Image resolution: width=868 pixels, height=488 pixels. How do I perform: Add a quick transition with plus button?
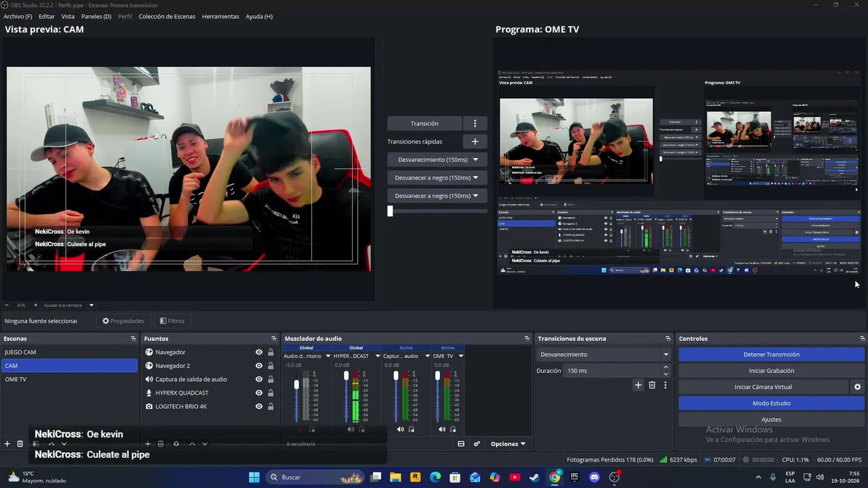475,142
